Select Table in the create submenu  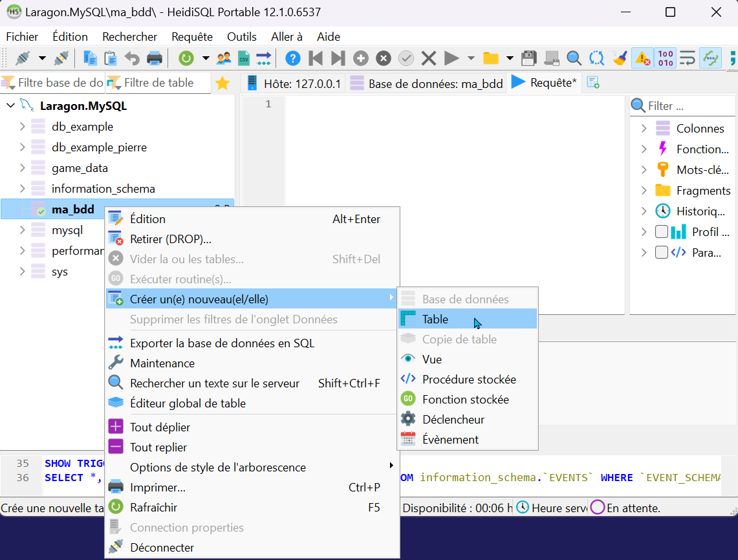435,319
